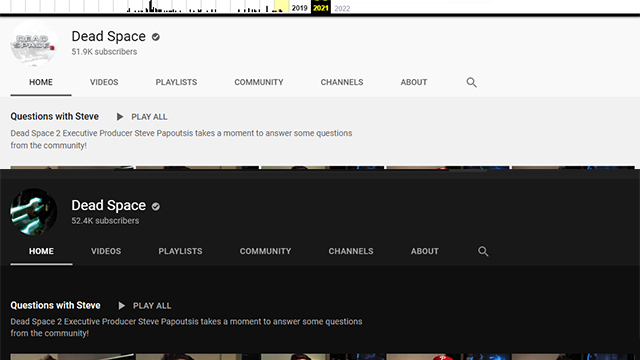Click the dark-theme Dead Space avatar
This screenshot has width=640, height=360.
(33, 212)
